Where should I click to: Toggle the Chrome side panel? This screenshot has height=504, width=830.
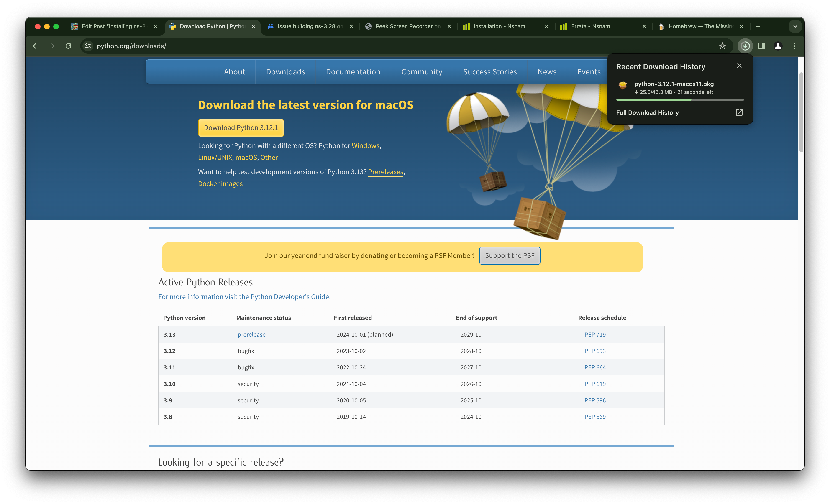coord(762,46)
